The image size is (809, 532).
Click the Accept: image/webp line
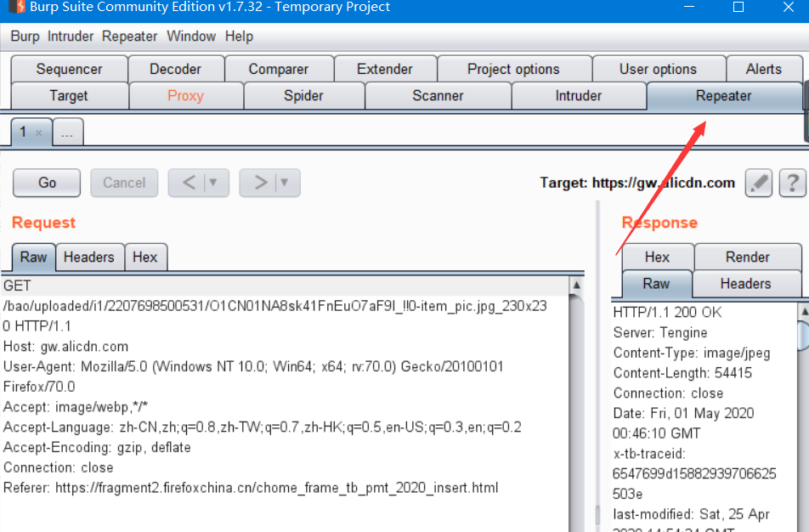(76, 407)
